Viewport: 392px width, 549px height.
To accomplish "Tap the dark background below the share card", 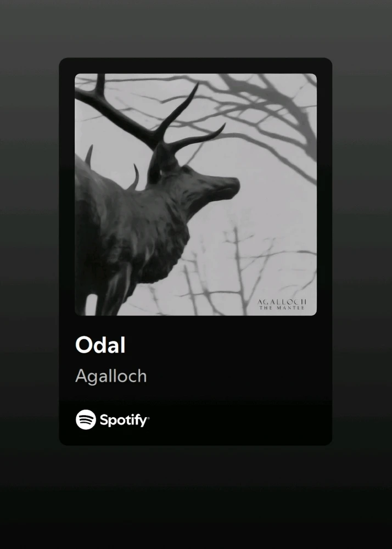I will [x=196, y=497].
